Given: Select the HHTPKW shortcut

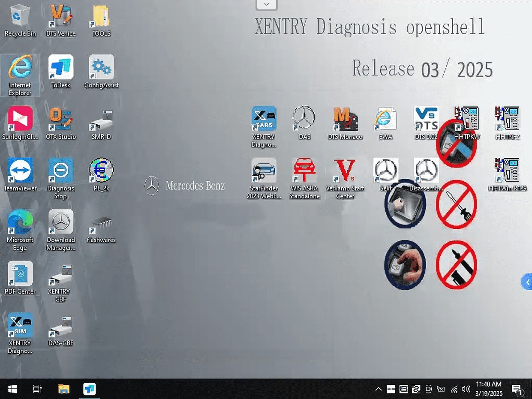Looking at the screenshot, I should coord(466,123).
